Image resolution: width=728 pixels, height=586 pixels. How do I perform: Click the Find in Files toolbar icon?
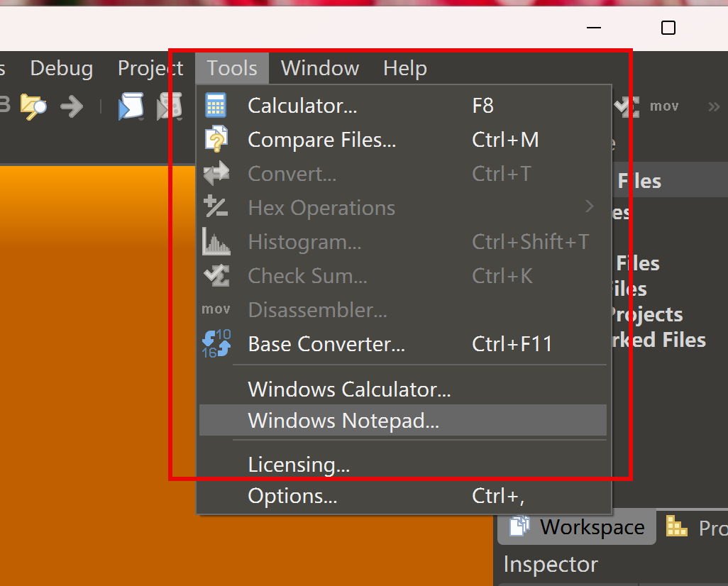click(x=33, y=106)
